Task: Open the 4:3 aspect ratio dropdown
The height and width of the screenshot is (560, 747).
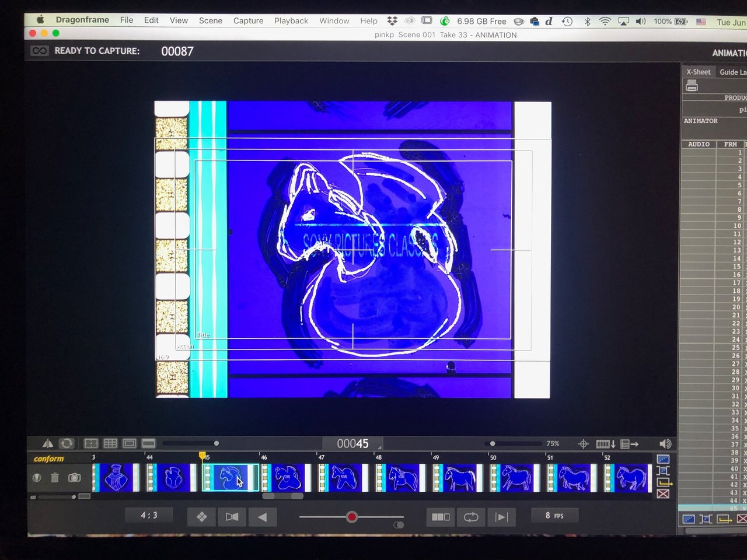Action: 149,516
